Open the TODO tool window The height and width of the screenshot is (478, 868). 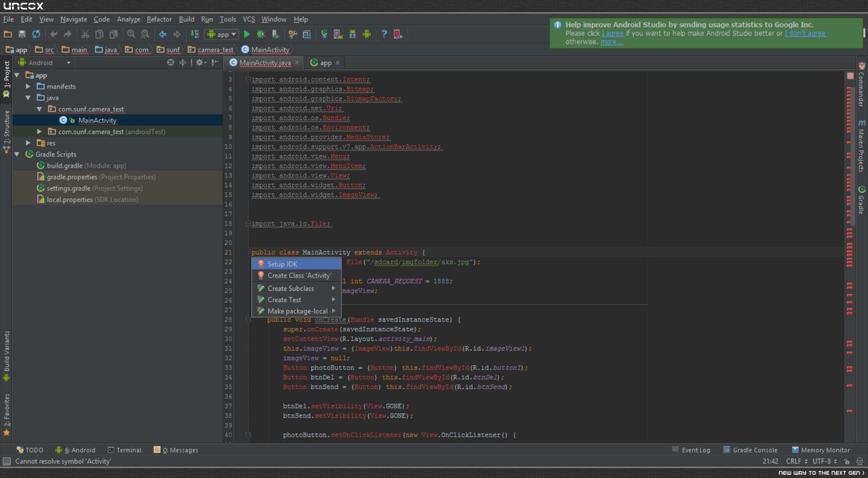pos(30,450)
